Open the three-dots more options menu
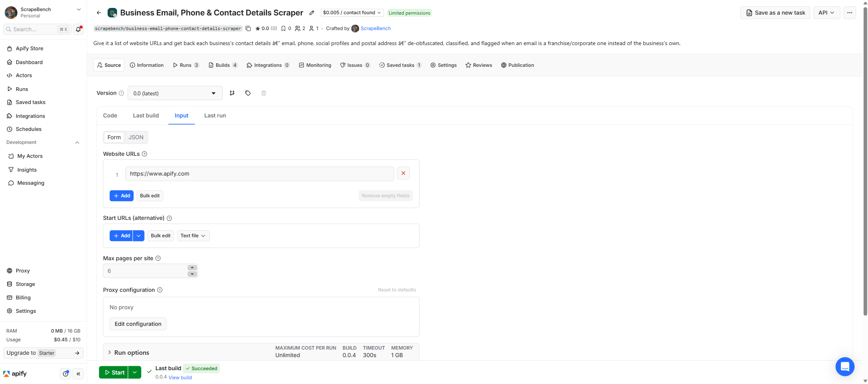The width and height of the screenshot is (868, 384). [849, 13]
